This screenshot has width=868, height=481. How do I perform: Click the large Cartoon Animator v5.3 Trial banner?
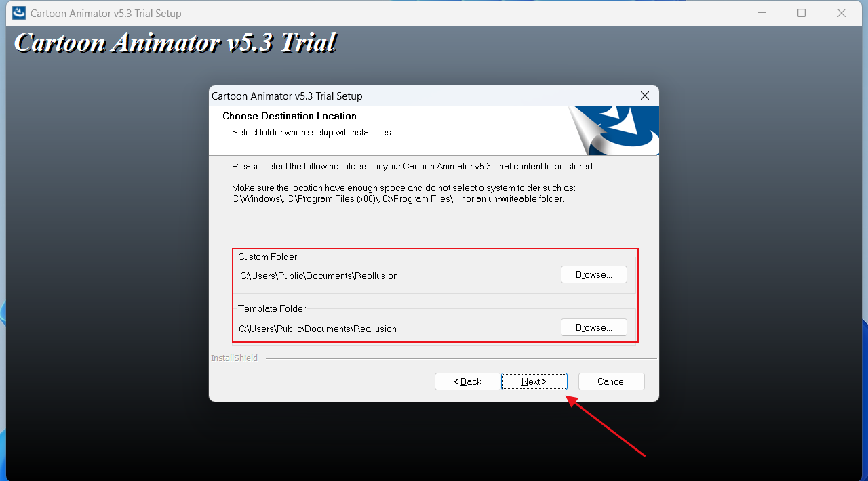175,42
